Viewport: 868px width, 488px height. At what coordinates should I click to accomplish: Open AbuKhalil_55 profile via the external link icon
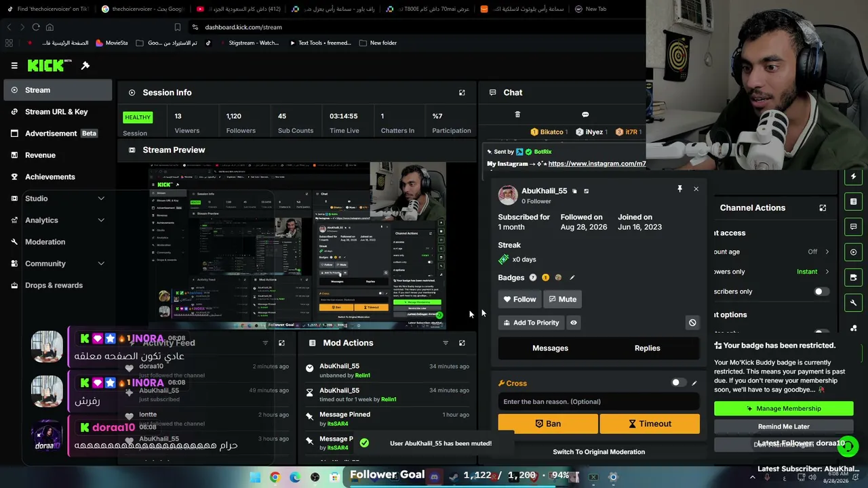click(x=587, y=192)
